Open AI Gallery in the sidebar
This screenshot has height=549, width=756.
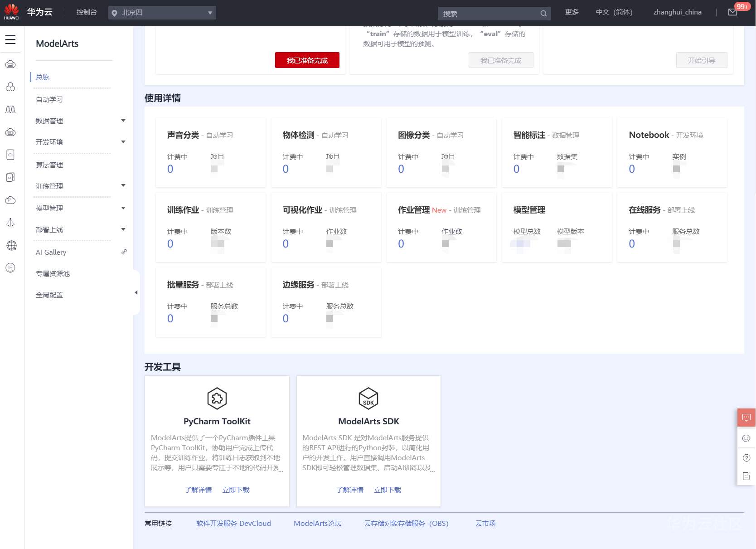pyautogui.click(x=51, y=252)
